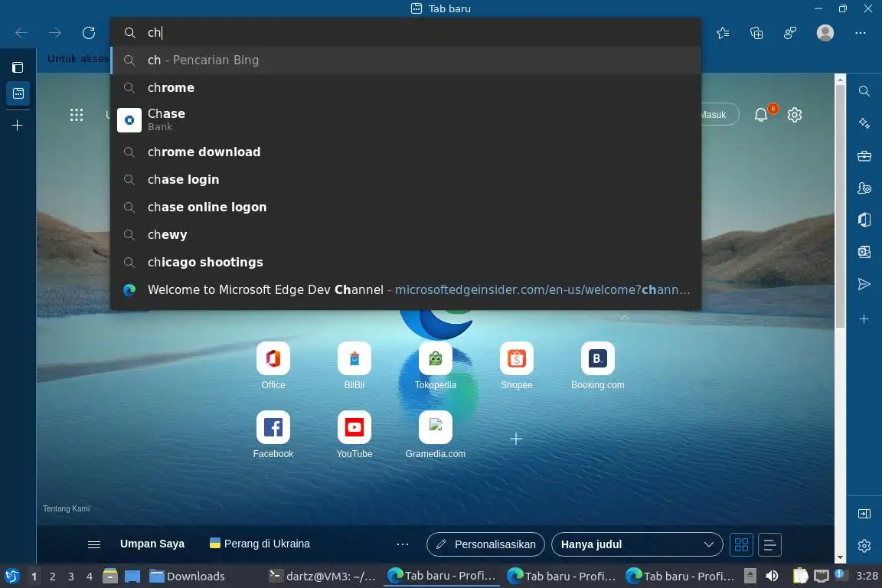
Task: Click in the address bar text field
Action: coord(406,33)
